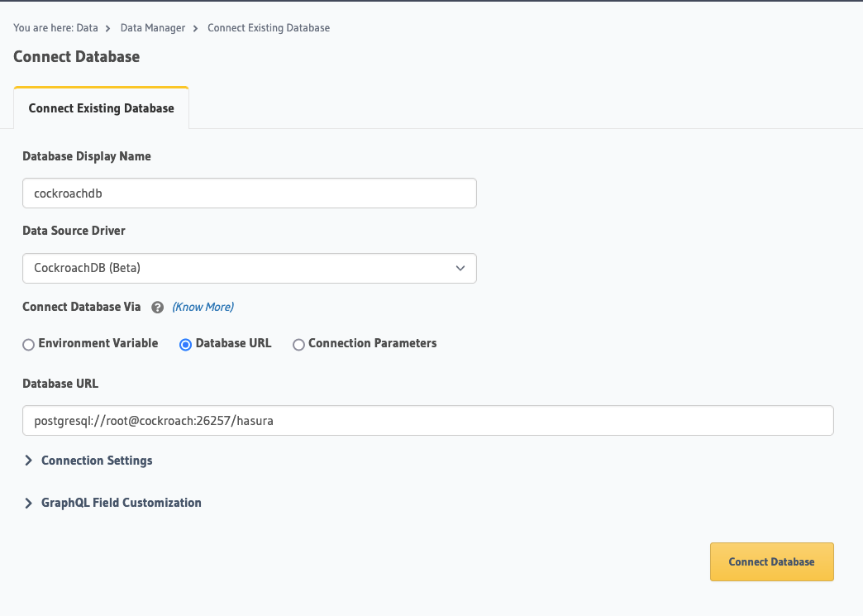
Task: Click the Connect Existing Database breadcrumb entry
Action: coord(268,27)
